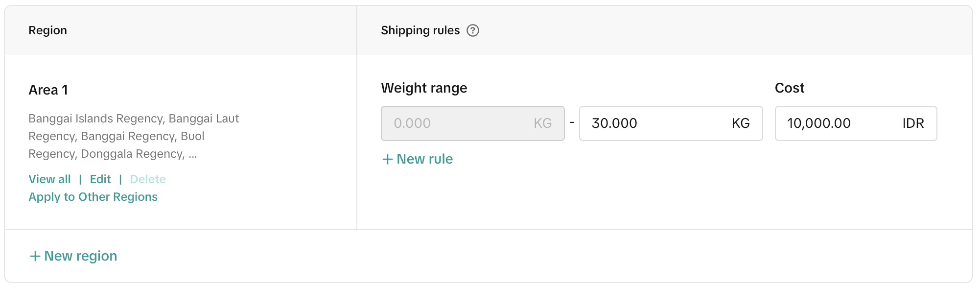Viewport: 980px width, 288px height.
Task: Click the KG unit in maximum weight field
Action: coord(740,123)
